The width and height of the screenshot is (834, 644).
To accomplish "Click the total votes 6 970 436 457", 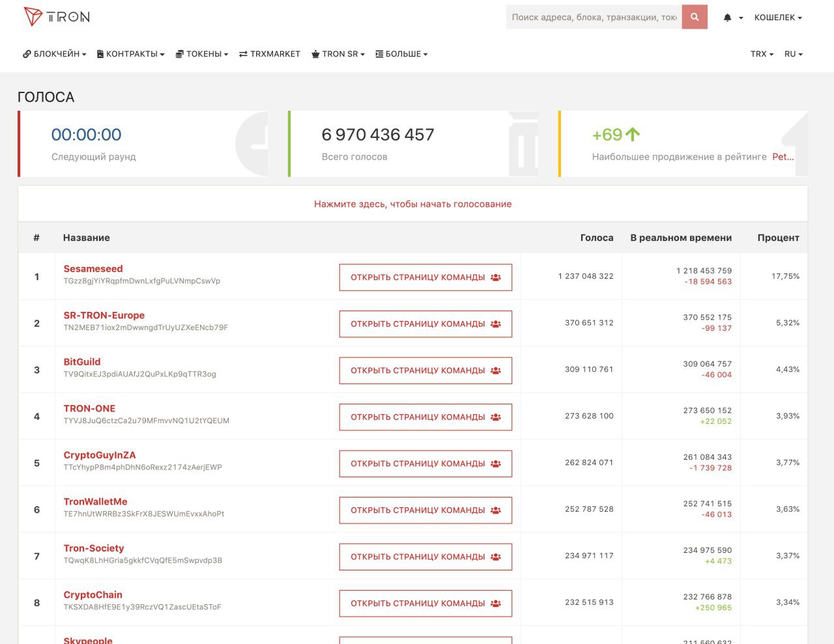I will coord(378,135).
